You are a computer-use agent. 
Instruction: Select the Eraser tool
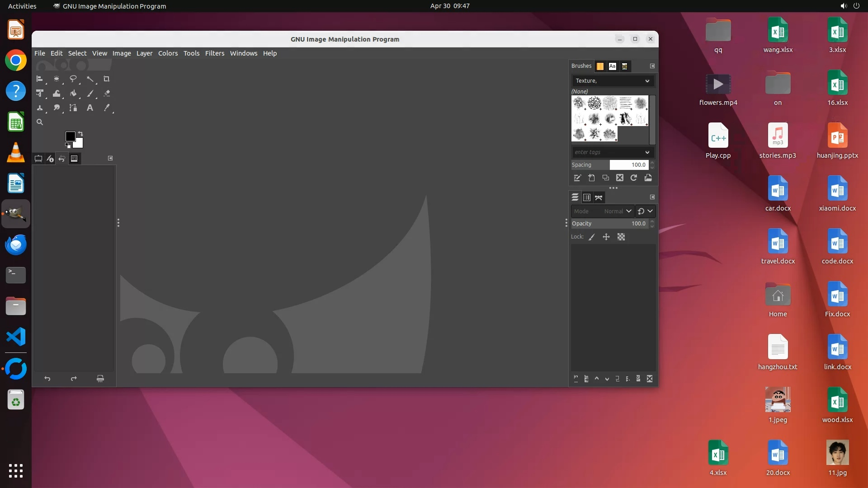(107, 94)
